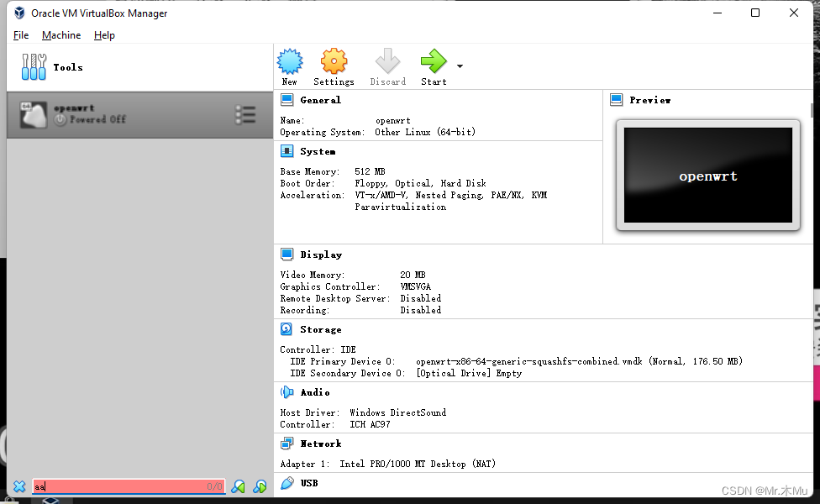Click the Discard snapshot icon

[x=387, y=62]
